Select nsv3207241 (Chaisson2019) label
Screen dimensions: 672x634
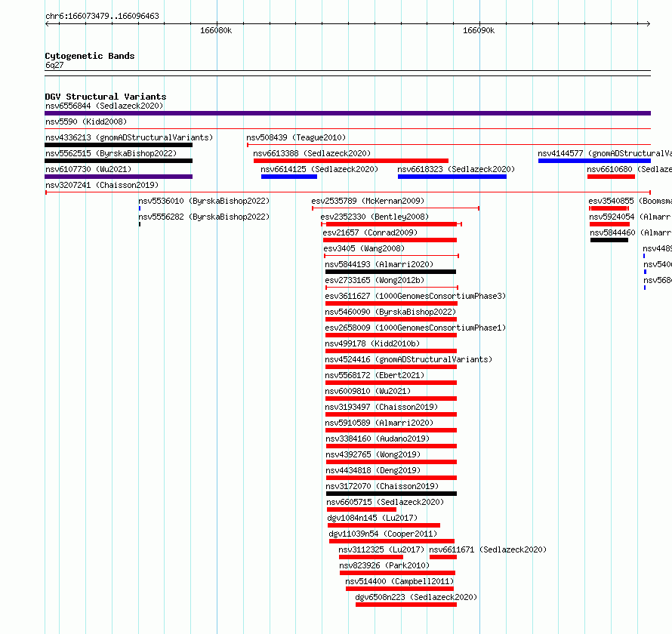[102, 185]
